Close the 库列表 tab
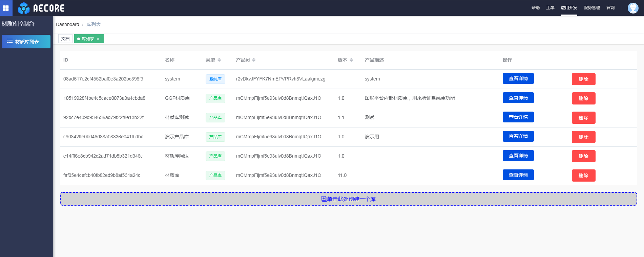 click(x=98, y=39)
